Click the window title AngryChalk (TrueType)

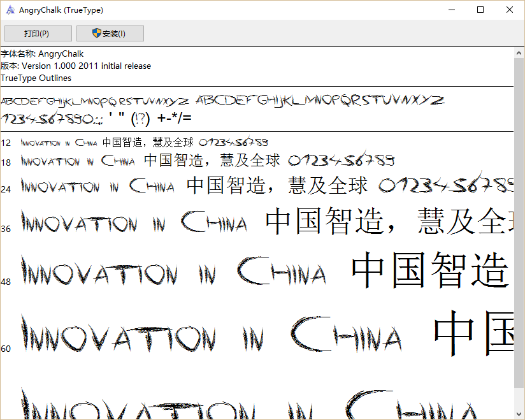pos(61,10)
